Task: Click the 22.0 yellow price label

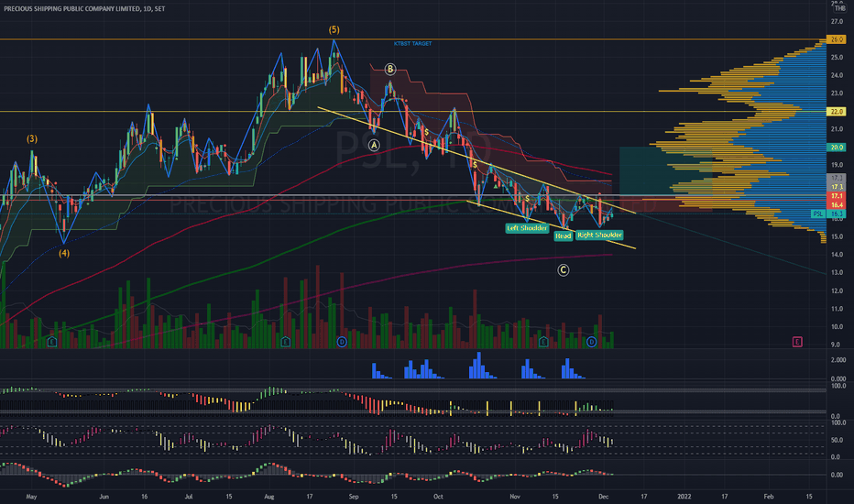Action: coord(837,111)
